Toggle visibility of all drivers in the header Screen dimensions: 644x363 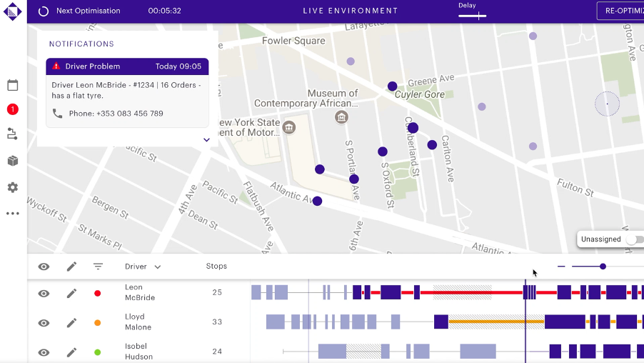coord(44,267)
